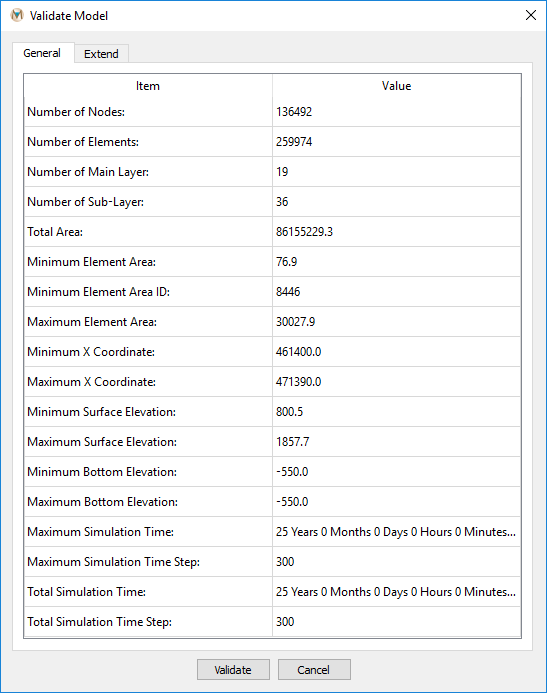
Task: Select the Total Simulation Time 25 Years value
Action: 396,592
